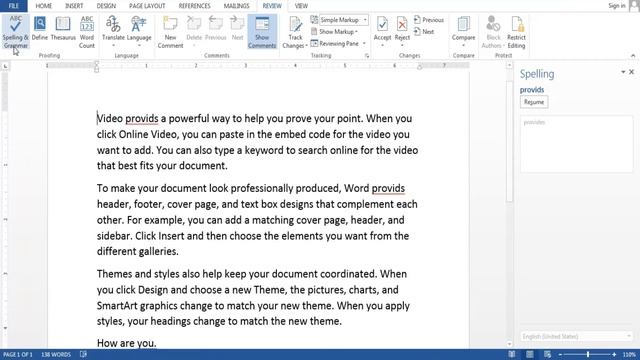The height and width of the screenshot is (360, 640).
Task: Open the FILE tab
Action: coord(13,6)
